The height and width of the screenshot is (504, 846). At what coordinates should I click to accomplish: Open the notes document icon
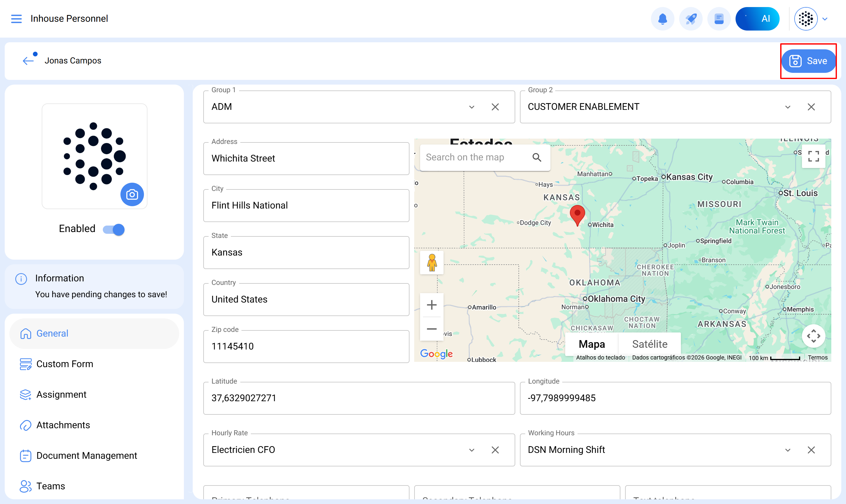719,19
